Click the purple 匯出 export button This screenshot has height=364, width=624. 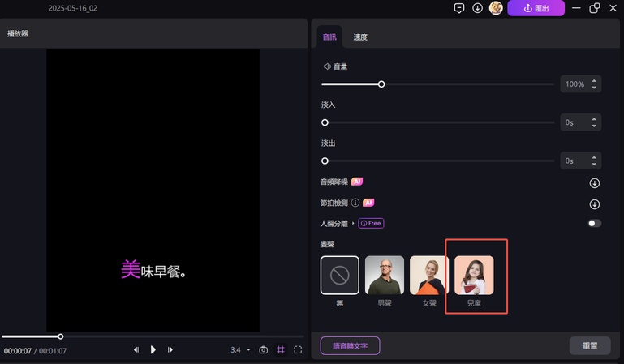tap(536, 8)
